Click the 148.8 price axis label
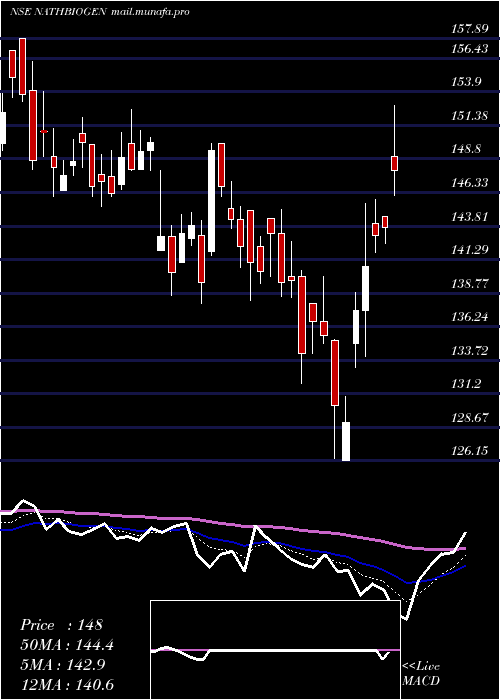The image size is (500, 700). point(466,149)
